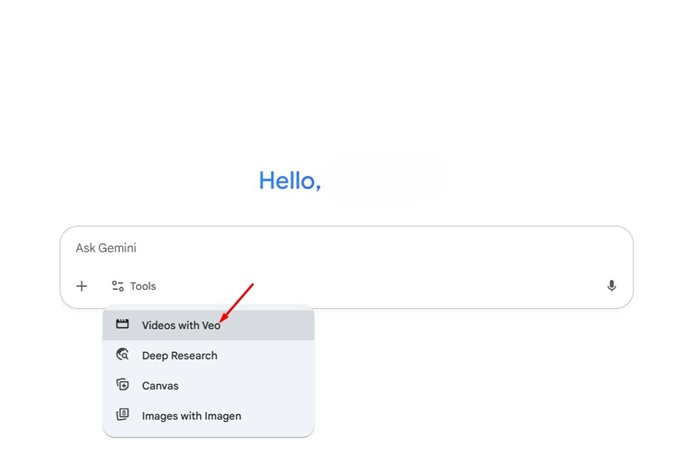
Task: Click the Images with Imagen icon
Action: [x=122, y=415]
